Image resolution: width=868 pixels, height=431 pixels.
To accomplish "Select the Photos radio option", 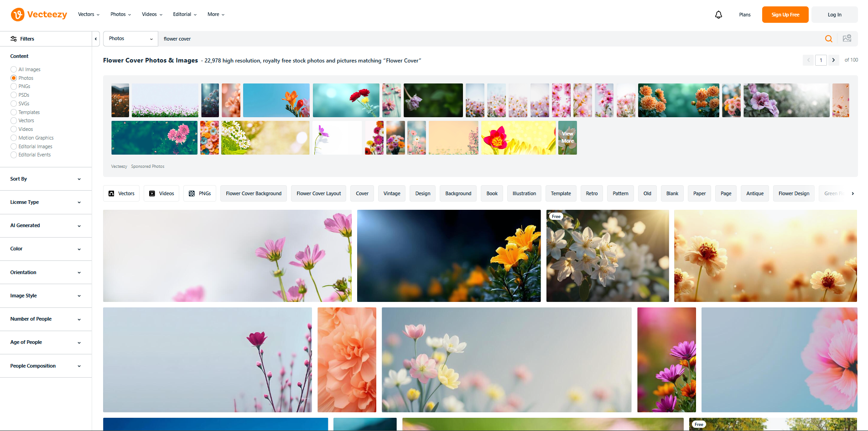I will click(x=14, y=78).
